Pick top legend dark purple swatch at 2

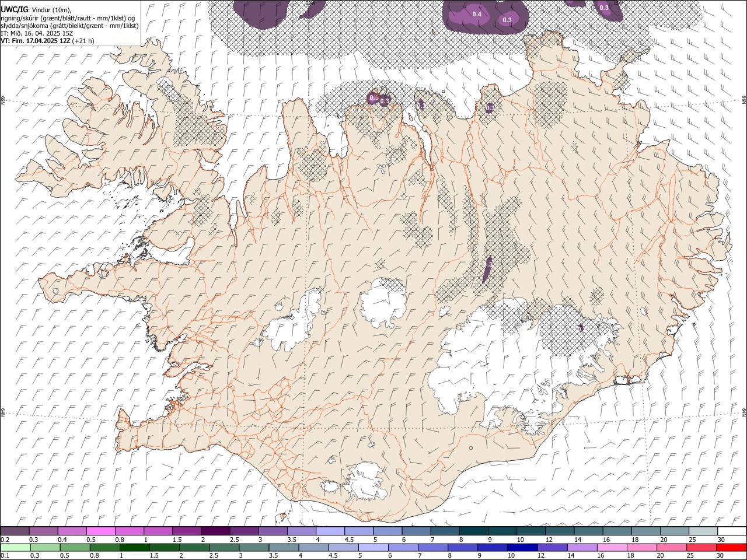click(215, 531)
